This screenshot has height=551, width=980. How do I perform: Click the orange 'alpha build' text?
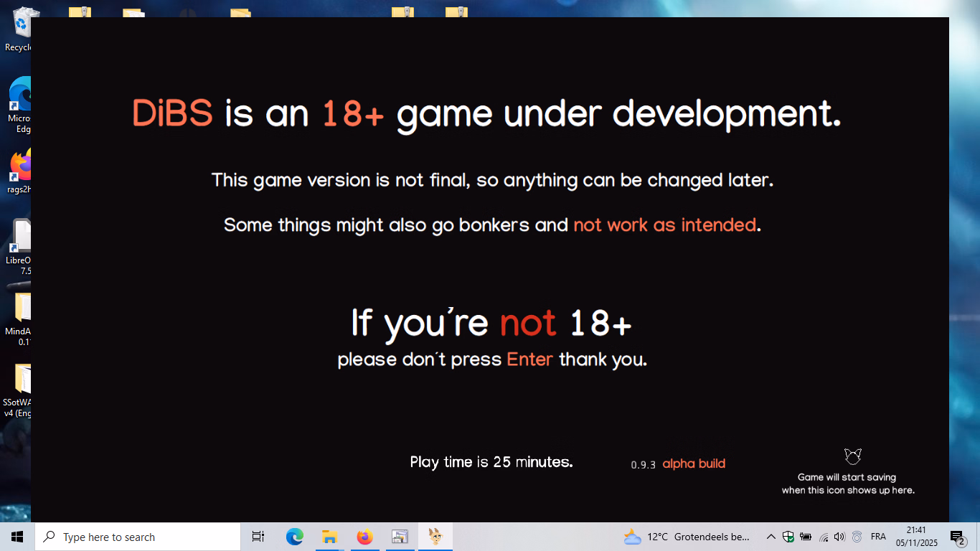(x=694, y=463)
